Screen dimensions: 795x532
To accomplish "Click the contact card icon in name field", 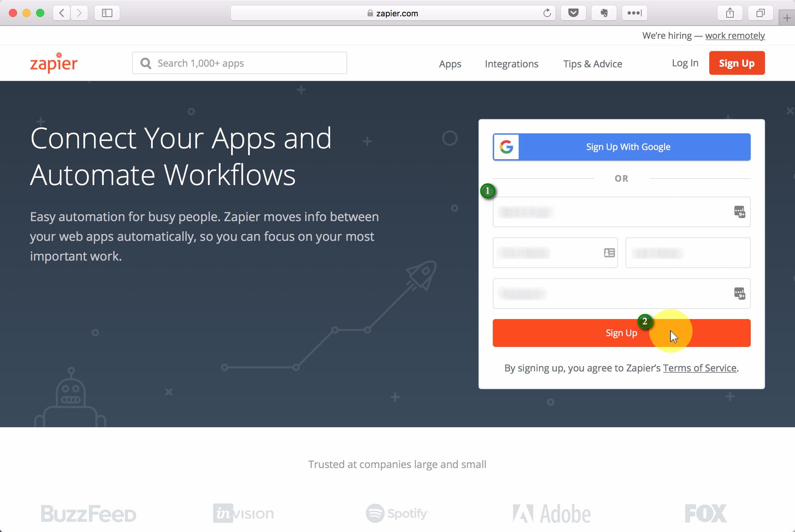I will tap(609, 253).
